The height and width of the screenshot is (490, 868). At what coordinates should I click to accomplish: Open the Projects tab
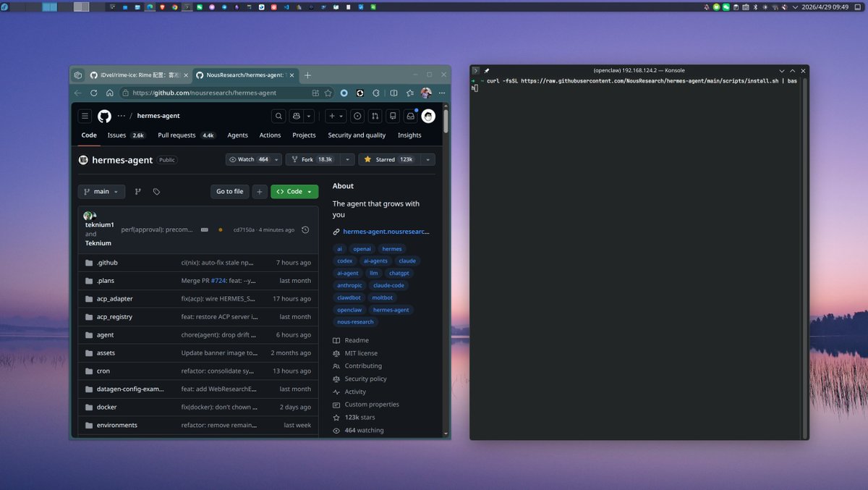[304, 135]
